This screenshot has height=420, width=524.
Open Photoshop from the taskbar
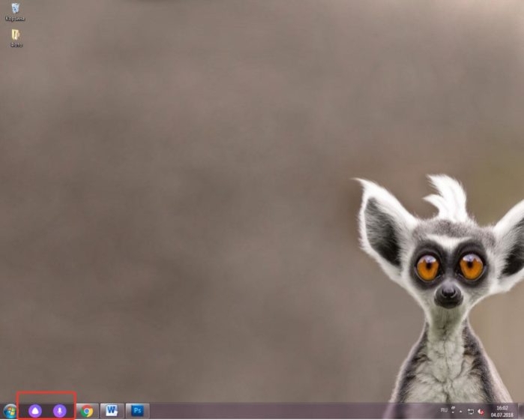pos(137,411)
